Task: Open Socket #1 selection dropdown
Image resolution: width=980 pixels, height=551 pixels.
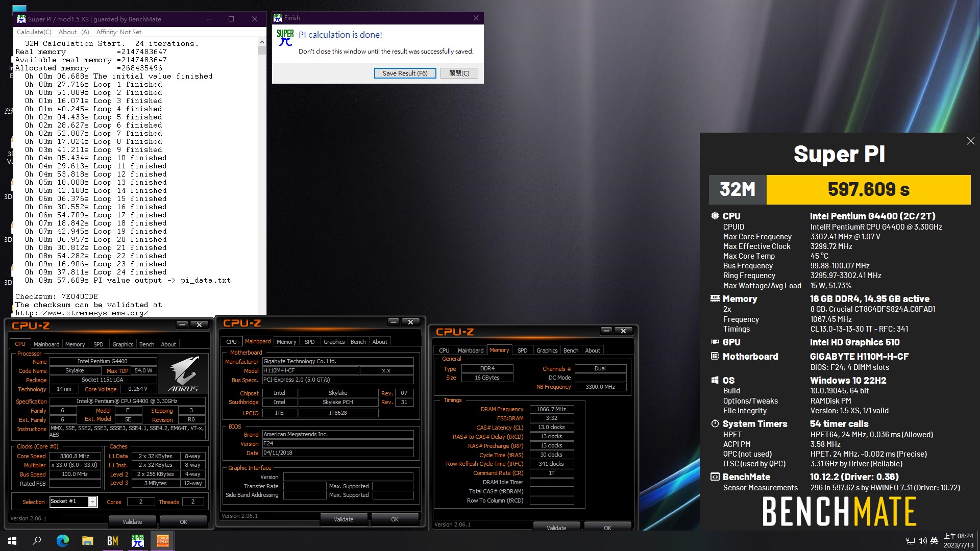Action: [x=73, y=502]
